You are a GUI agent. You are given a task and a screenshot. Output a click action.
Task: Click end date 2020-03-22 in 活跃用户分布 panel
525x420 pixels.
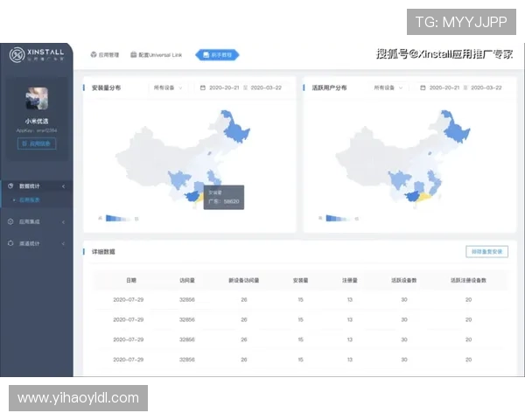tap(486, 87)
